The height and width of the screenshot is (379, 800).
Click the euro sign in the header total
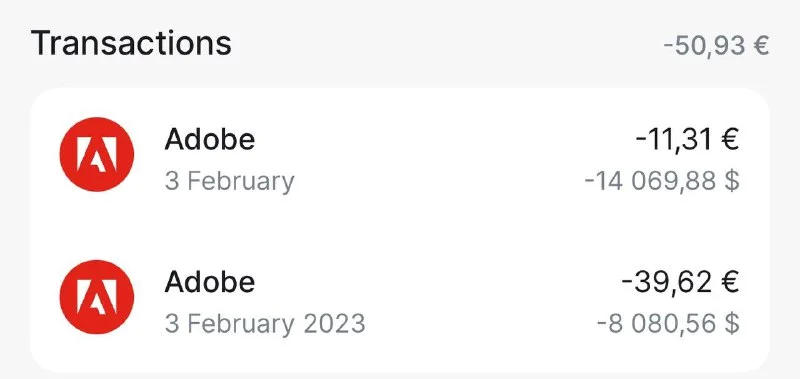pos(760,46)
